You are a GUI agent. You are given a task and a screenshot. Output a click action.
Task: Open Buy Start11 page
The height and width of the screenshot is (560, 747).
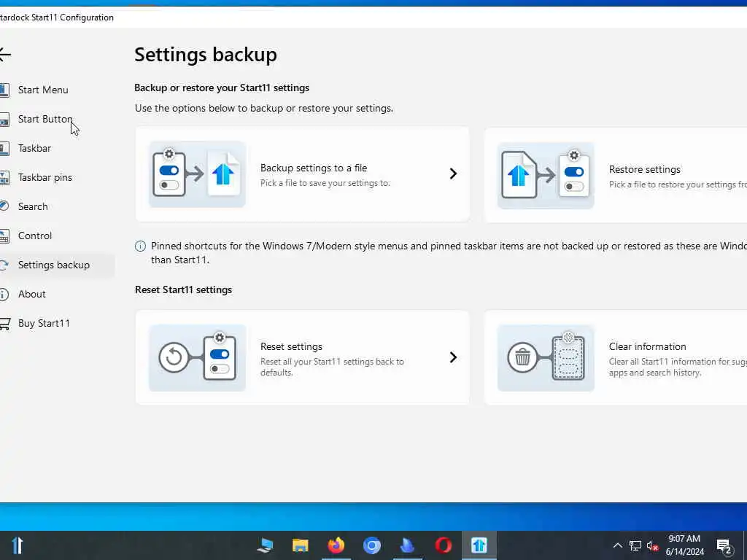coord(44,323)
